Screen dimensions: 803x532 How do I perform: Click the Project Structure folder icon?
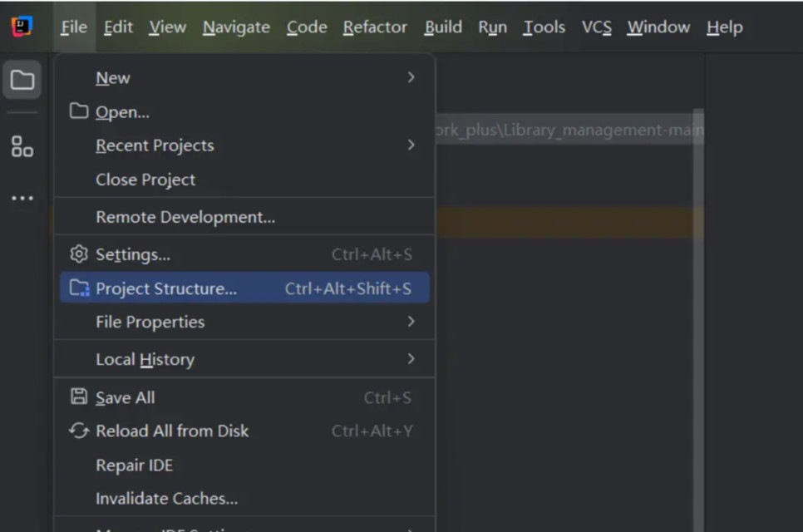tap(79, 288)
